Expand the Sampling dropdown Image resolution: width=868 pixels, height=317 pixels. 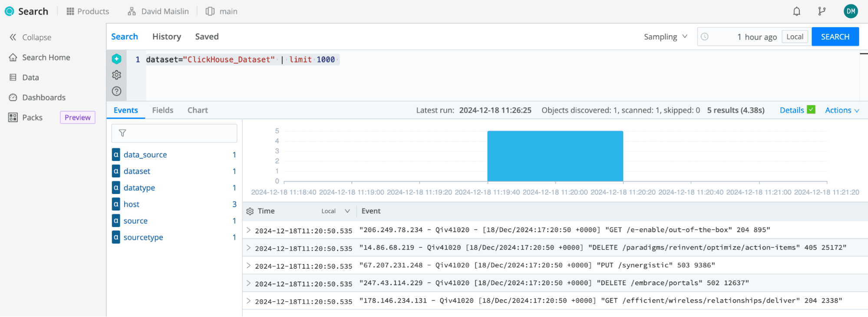point(665,37)
